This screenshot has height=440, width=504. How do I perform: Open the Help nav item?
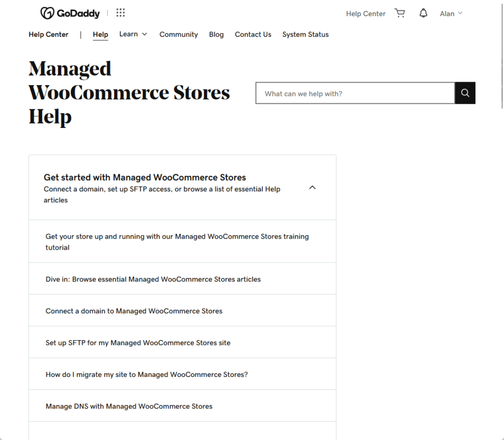point(100,34)
